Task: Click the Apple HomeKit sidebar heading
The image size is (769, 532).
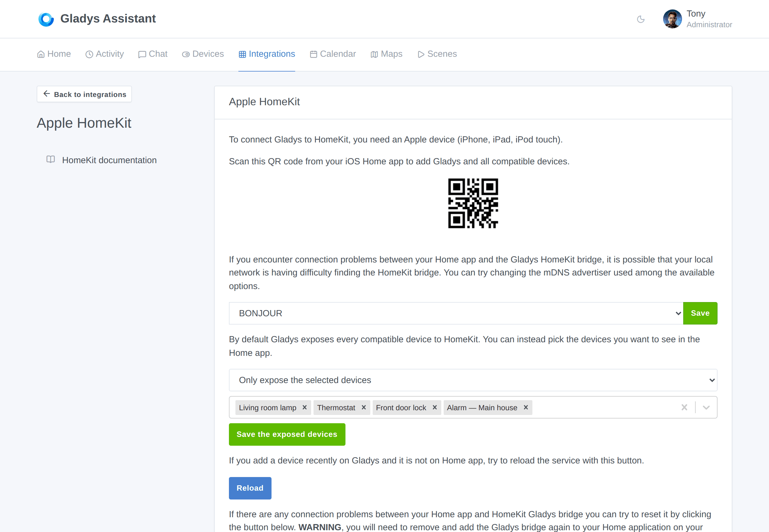Action: pyautogui.click(x=84, y=123)
